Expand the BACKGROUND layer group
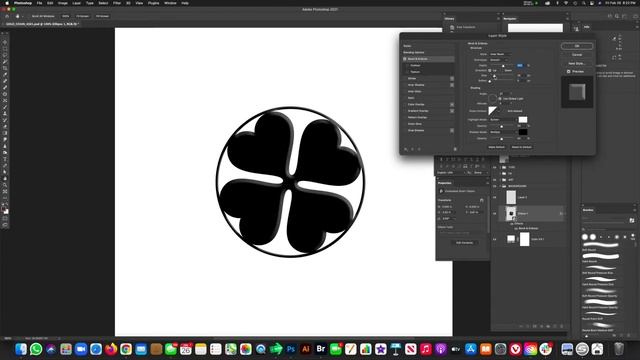 (x=500, y=186)
